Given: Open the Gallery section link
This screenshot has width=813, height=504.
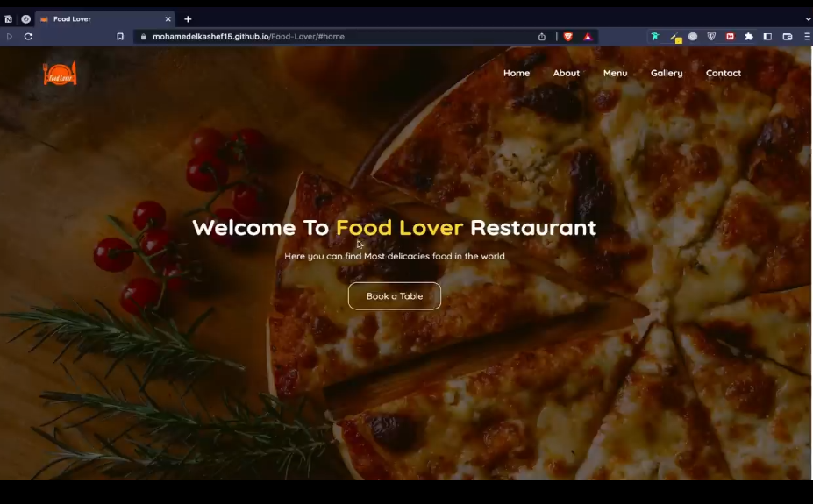Looking at the screenshot, I should coord(667,73).
